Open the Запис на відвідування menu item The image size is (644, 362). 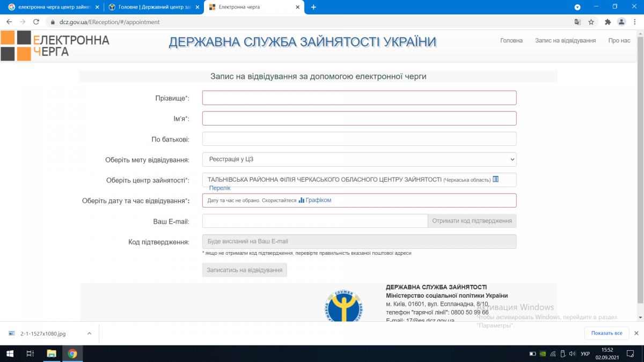(x=565, y=41)
